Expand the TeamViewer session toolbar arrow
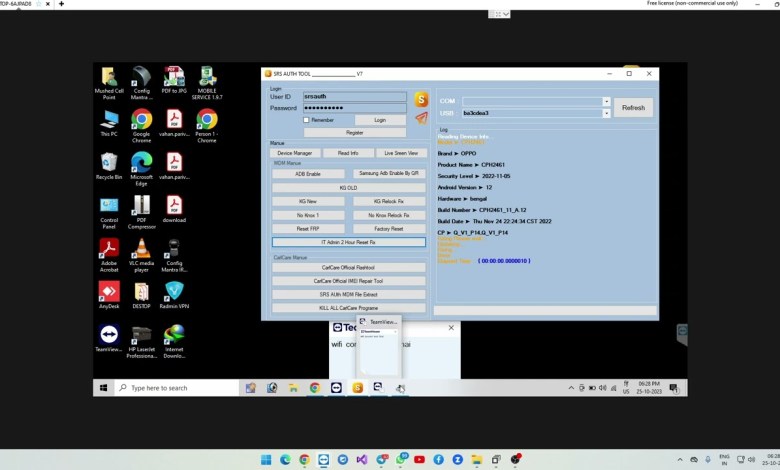The width and height of the screenshot is (780, 470). click(506, 14)
